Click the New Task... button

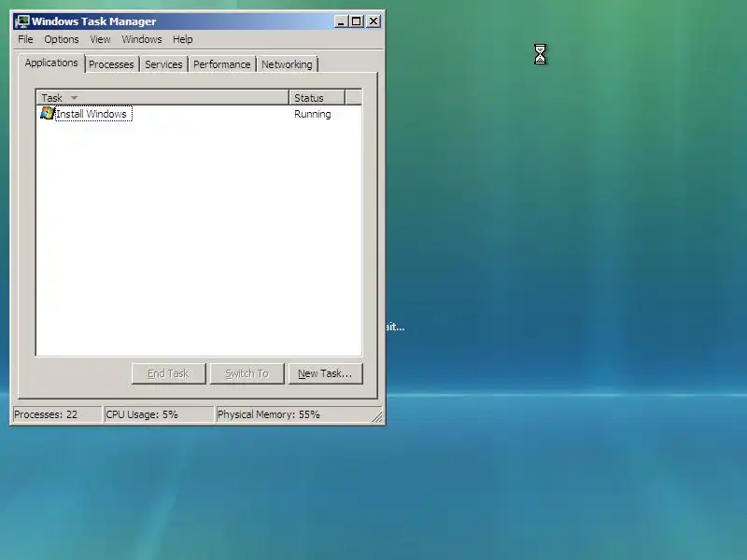(325, 374)
